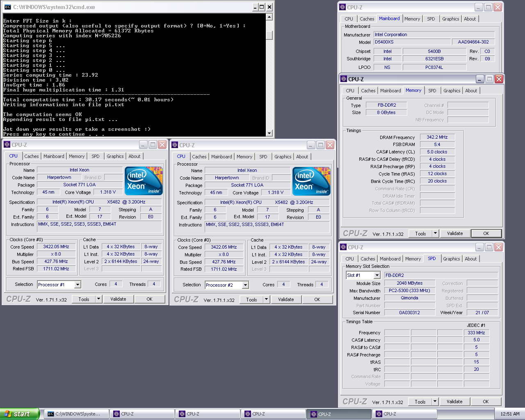Click the Module Size 2048 MBytes field

coord(410,283)
